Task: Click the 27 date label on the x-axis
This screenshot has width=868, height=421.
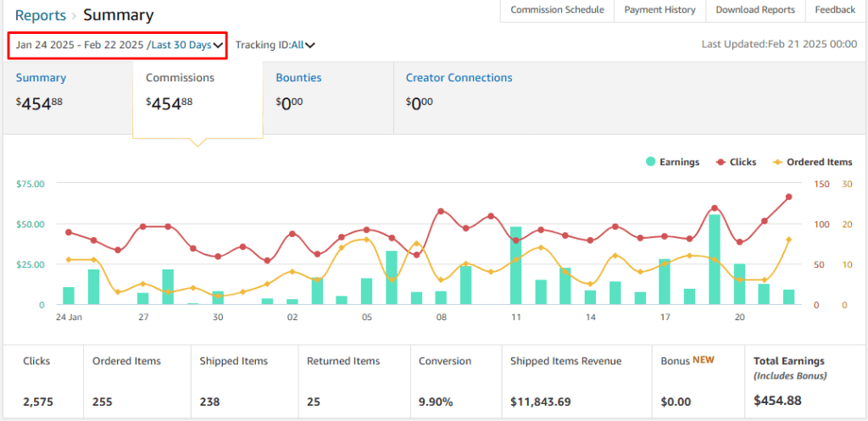Action: coord(143,318)
